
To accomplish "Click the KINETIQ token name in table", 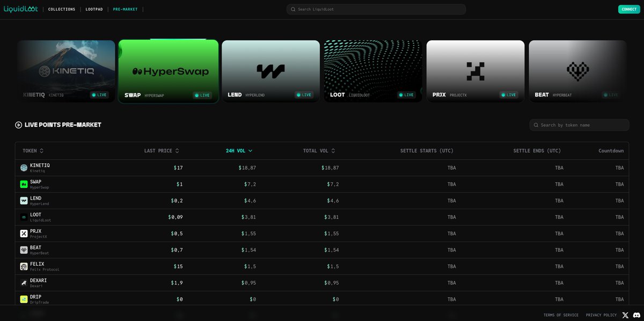I will 40,165.
